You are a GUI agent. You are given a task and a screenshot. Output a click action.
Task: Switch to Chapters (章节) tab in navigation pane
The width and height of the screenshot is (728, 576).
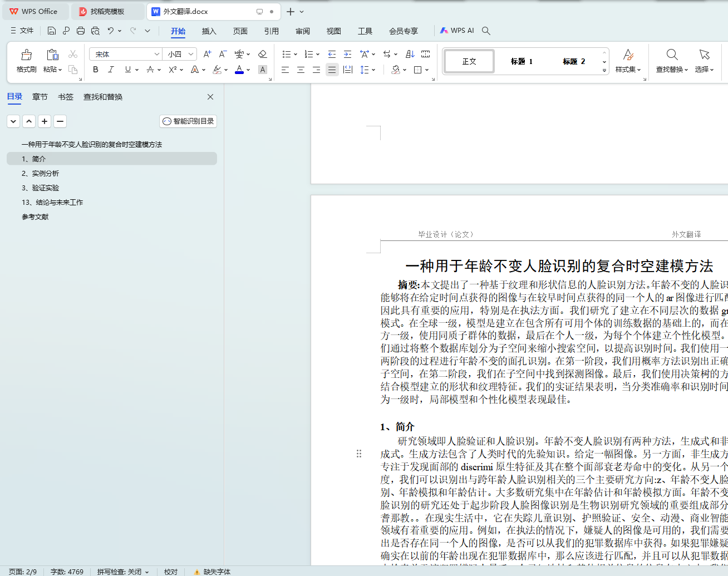click(x=40, y=97)
